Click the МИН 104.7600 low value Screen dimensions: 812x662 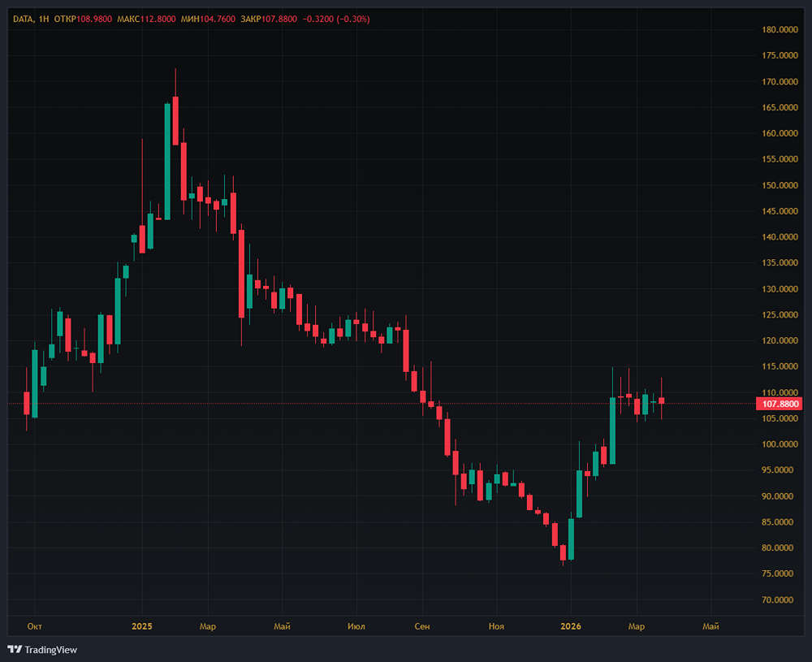click(x=208, y=19)
